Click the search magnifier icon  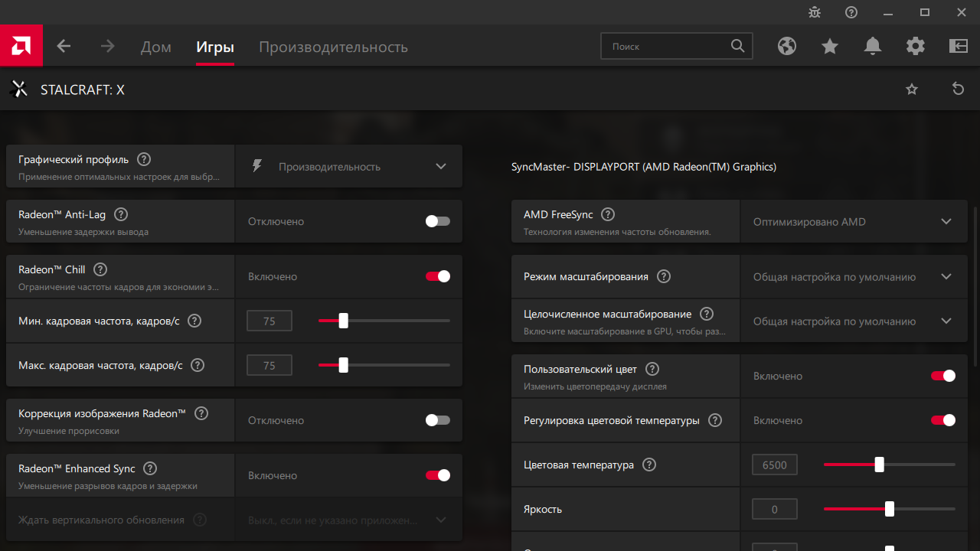pos(737,46)
